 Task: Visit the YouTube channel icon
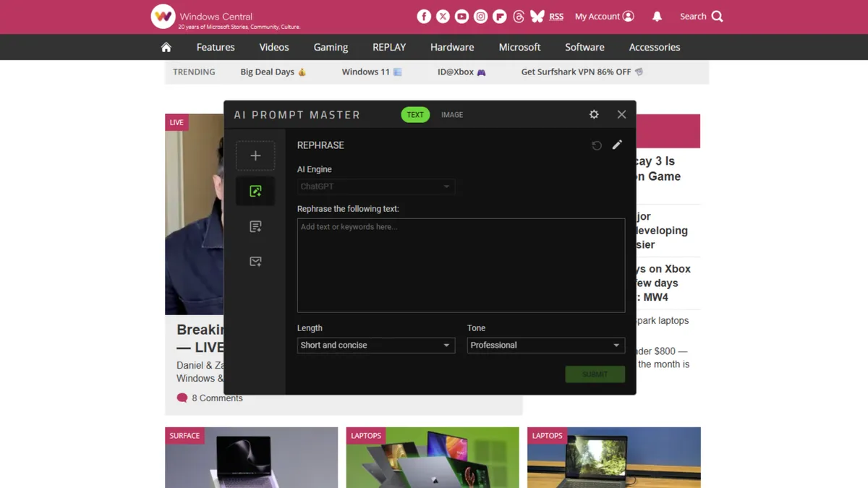461,17
